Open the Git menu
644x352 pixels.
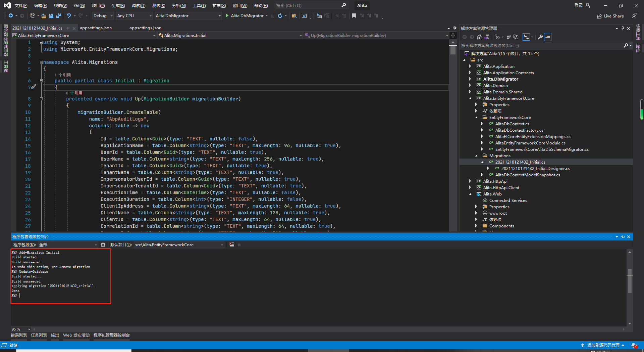tap(79, 5)
